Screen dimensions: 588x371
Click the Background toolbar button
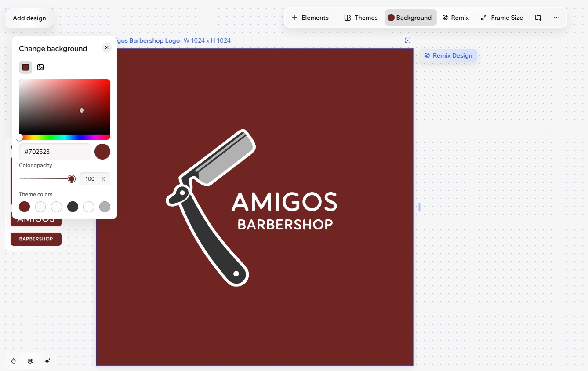[410, 18]
